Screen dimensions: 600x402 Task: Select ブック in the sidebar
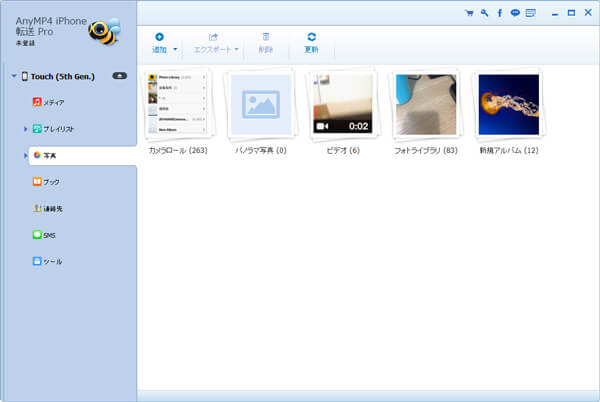(49, 182)
